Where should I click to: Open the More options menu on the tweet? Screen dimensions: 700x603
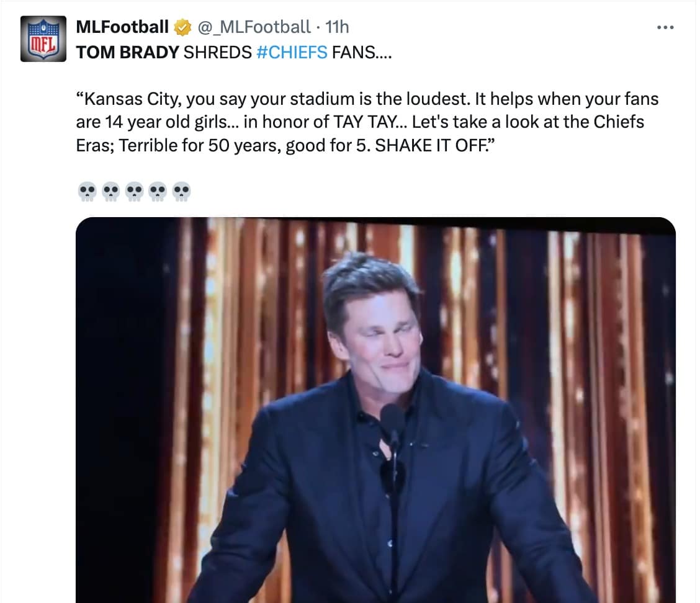(665, 26)
